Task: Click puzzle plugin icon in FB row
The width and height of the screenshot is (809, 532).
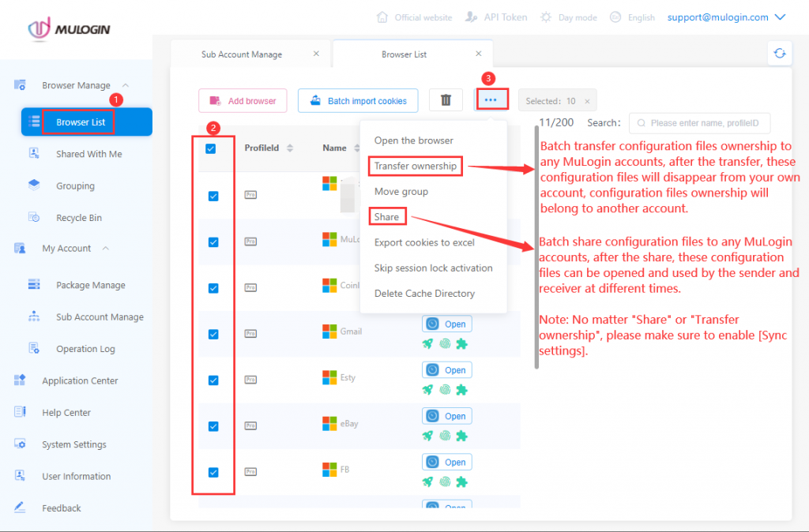Action: pos(461,481)
